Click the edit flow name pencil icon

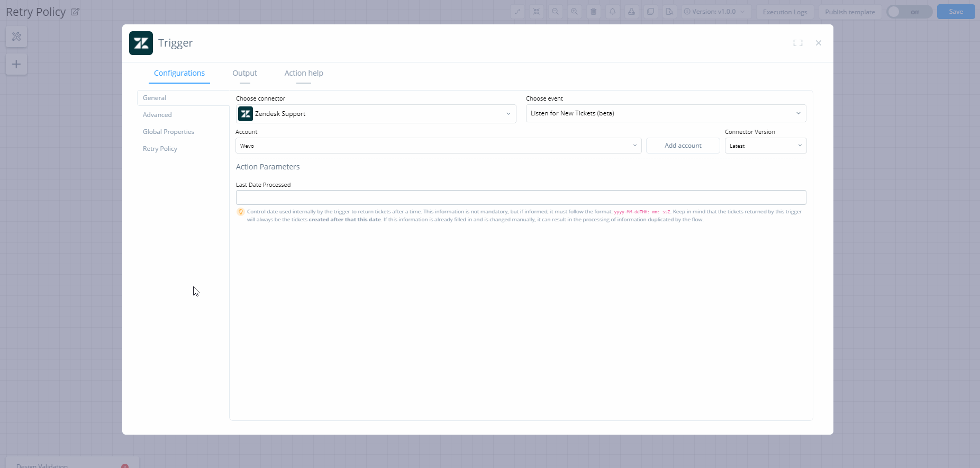click(75, 12)
